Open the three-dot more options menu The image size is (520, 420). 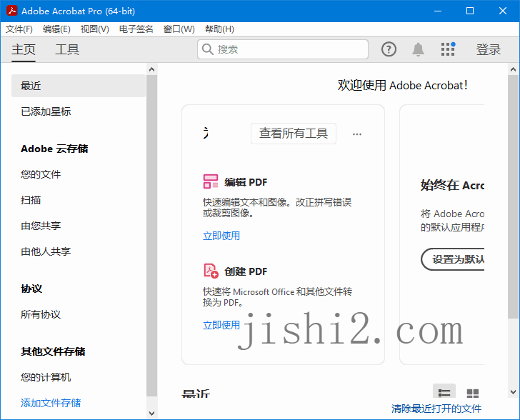pyautogui.click(x=357, y=134)
